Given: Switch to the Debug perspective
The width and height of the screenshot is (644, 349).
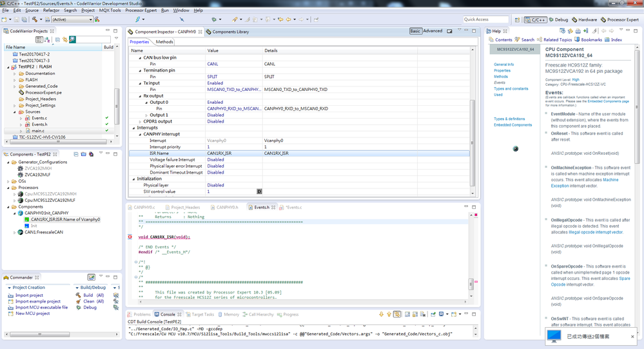Looking at the screenshot, I should click(559, 19).
